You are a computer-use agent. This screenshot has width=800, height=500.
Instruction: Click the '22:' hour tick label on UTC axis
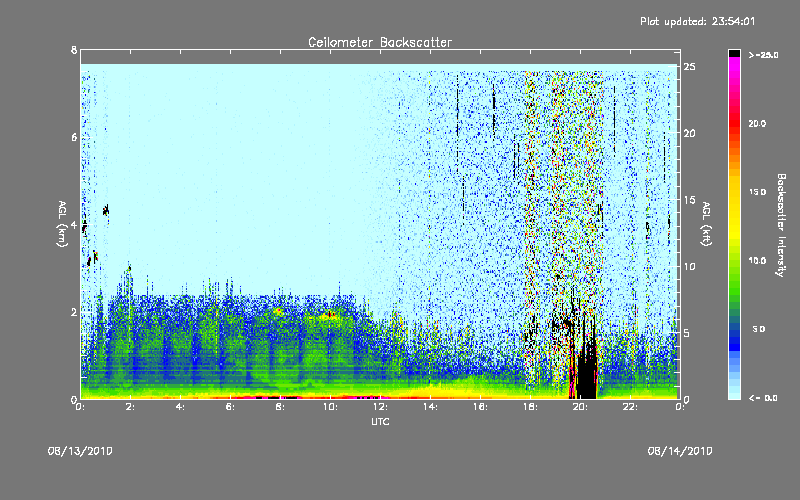click(630, 407)
